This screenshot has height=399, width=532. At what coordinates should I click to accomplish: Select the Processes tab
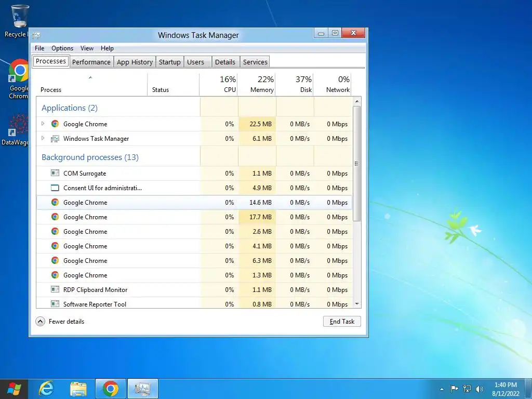tap(51, 61)
